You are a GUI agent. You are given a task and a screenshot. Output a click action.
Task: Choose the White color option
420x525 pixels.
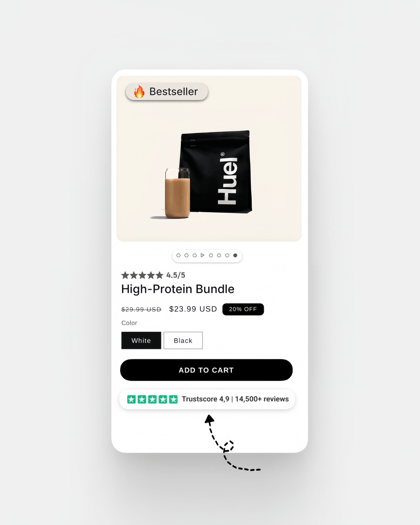click(141, 340)
